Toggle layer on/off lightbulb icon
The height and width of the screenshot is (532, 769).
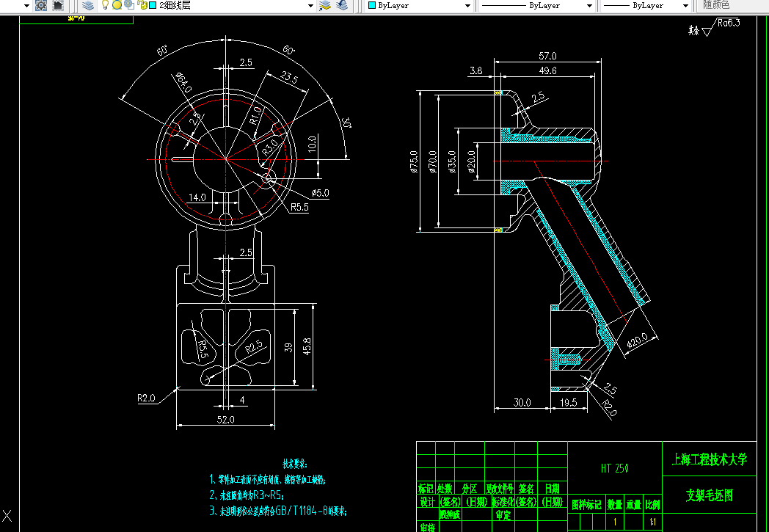point(104,5)
